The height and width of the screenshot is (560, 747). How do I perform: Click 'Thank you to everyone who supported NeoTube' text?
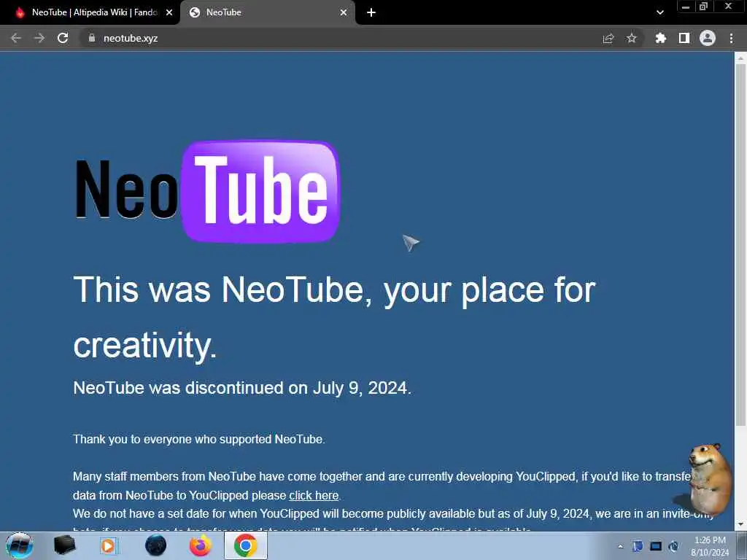point(198,439)
